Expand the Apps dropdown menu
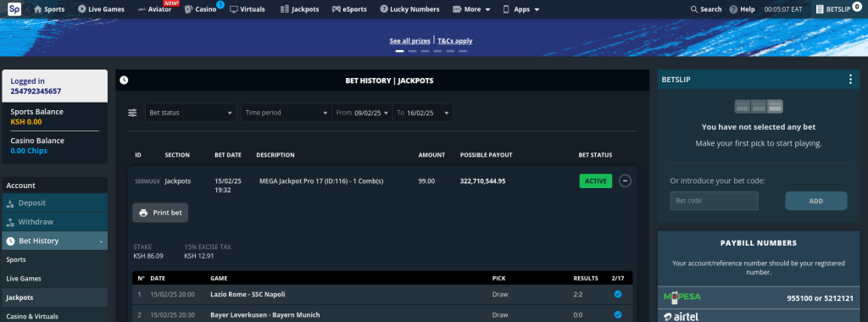 [x=521, y=9]
